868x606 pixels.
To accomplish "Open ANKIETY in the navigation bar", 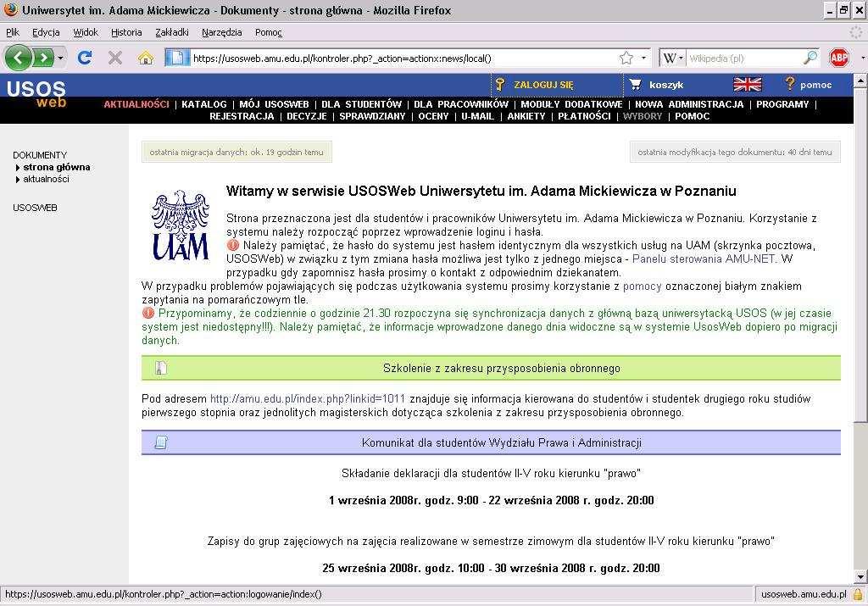I will click(x=526, y=116).
